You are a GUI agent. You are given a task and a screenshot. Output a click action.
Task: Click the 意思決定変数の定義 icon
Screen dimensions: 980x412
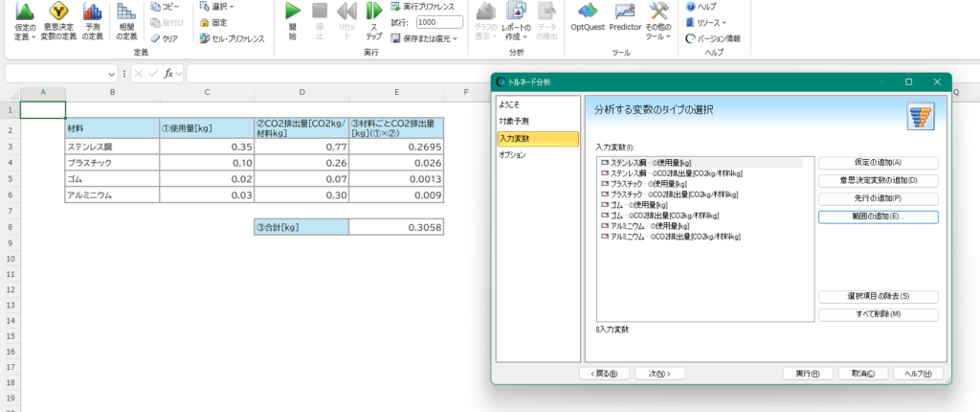pyautogui.click(x=59, y=13)
